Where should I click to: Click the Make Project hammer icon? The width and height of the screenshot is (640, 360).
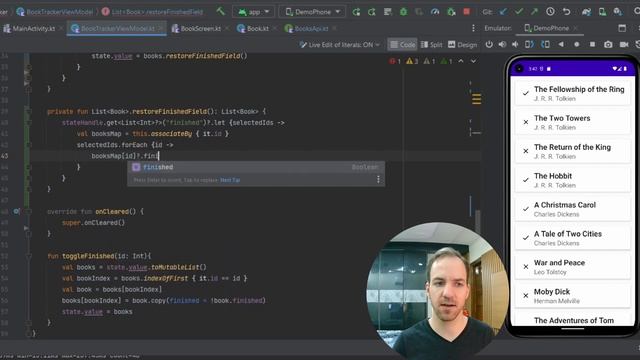[221, 11]
